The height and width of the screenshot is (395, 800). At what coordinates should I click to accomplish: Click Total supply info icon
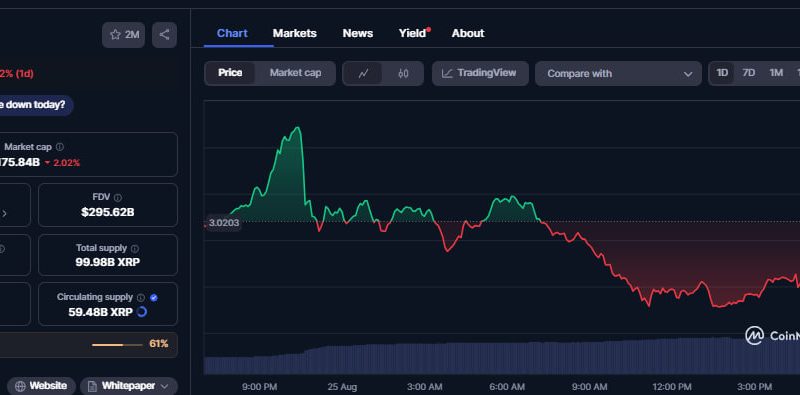tap(135, 249)
